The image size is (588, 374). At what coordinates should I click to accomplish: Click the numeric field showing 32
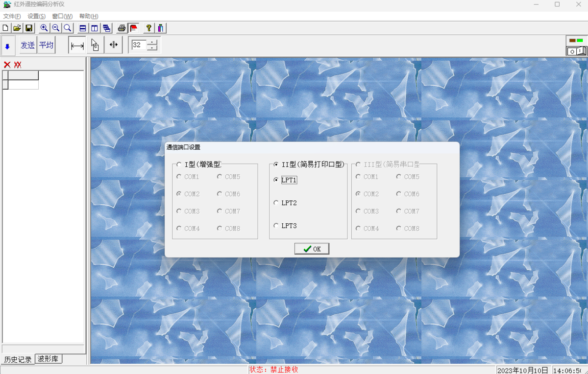[139, 45]
